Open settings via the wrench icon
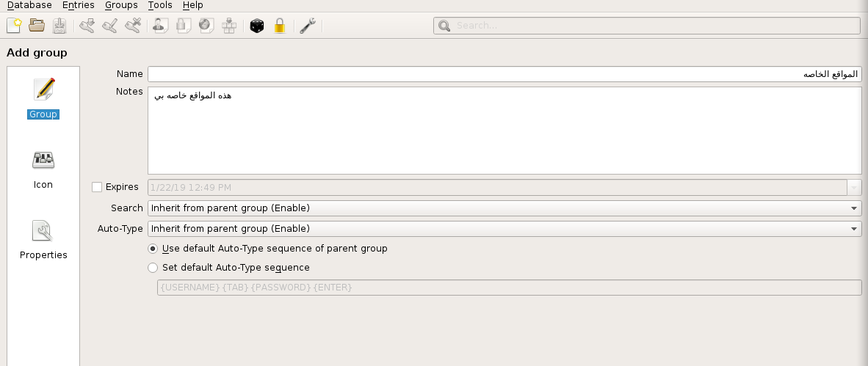The height and width of the screenshot is (366, 868). pyautogui.click(x=308, y=26)
